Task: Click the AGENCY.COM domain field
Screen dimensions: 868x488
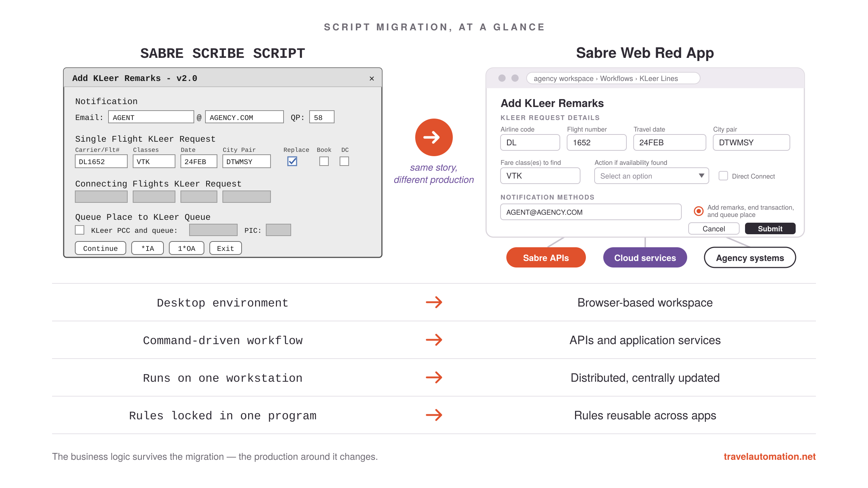Action: 244,117
